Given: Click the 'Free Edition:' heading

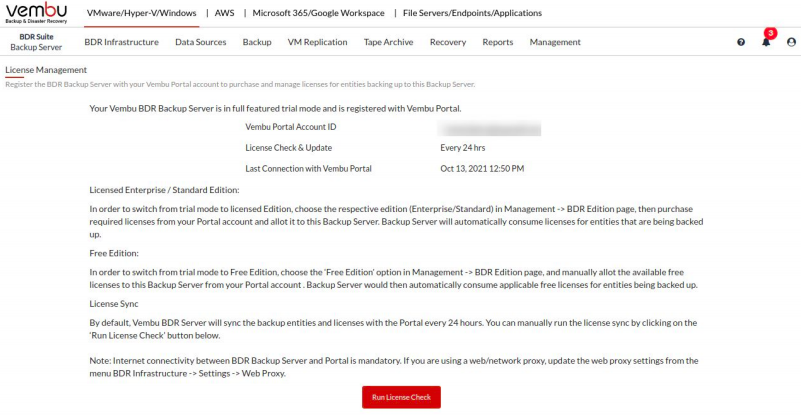Looking at the screenshot, I should [x=114, y=253].
